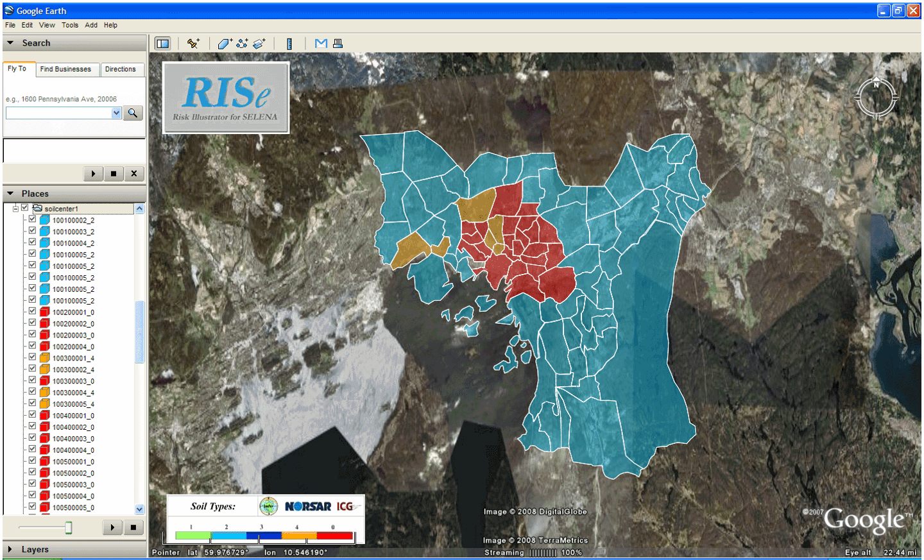Open the Fly To address dropdown arrow
This screenshot has height=560, width=924.
pyautogui.click(x=116, y=113)
